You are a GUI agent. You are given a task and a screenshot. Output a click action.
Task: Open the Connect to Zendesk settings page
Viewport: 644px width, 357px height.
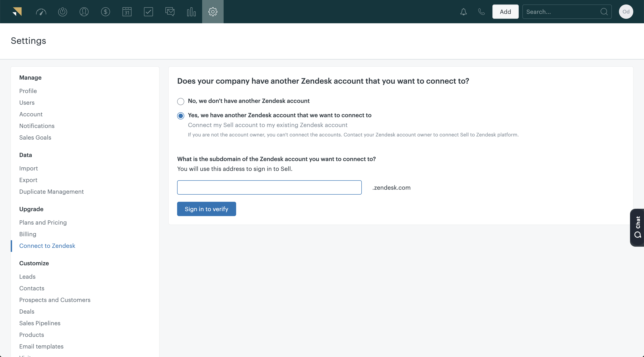(x=47, y=245)
